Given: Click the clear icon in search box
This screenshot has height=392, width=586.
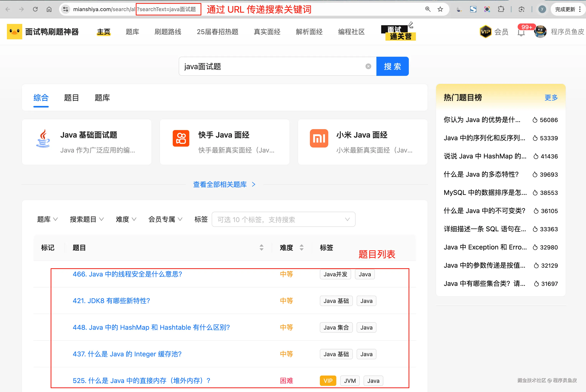Looking at the screenshot, I should pyautogui.click(x=368, y=66).
